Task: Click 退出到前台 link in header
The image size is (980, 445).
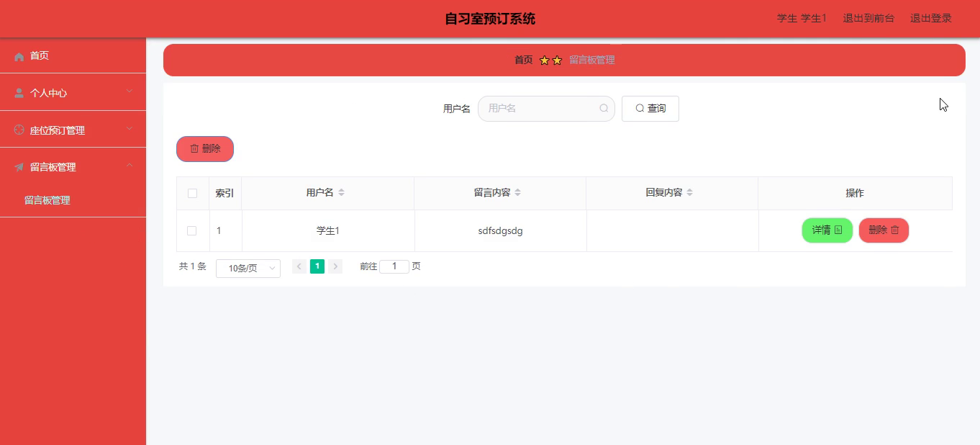Action: click(x=868, y=19)
